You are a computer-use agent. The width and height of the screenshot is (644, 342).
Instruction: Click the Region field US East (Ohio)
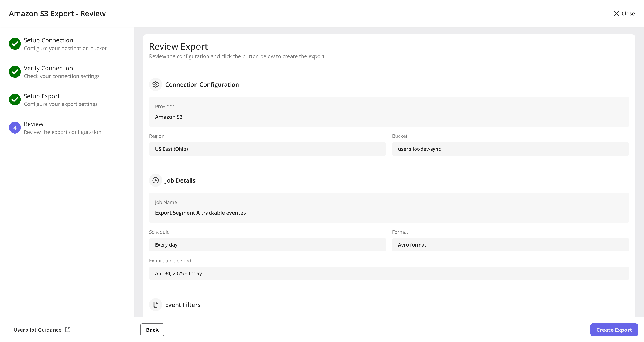tap(267, 149)
